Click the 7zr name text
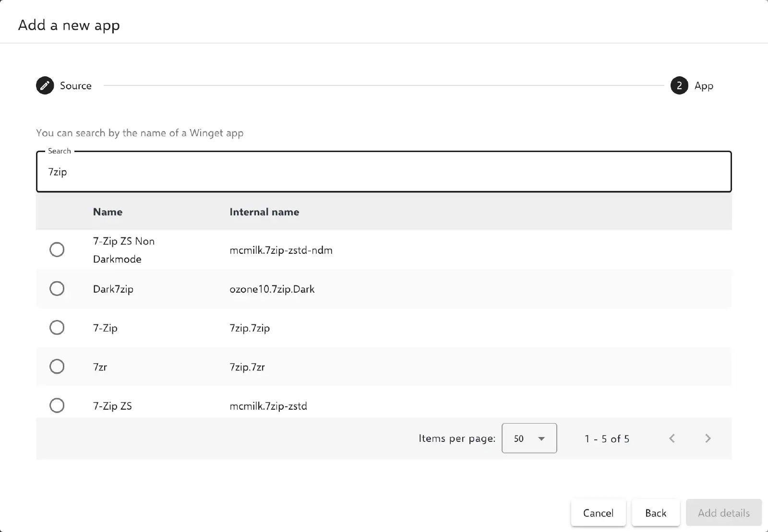768x532 pixels. coord(100,367)
